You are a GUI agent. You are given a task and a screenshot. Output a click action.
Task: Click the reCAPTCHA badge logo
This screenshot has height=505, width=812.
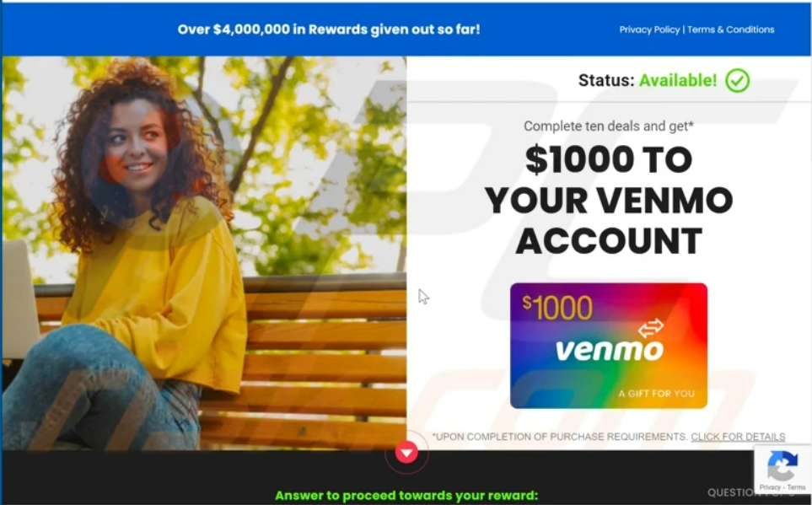tap(782, 465)
